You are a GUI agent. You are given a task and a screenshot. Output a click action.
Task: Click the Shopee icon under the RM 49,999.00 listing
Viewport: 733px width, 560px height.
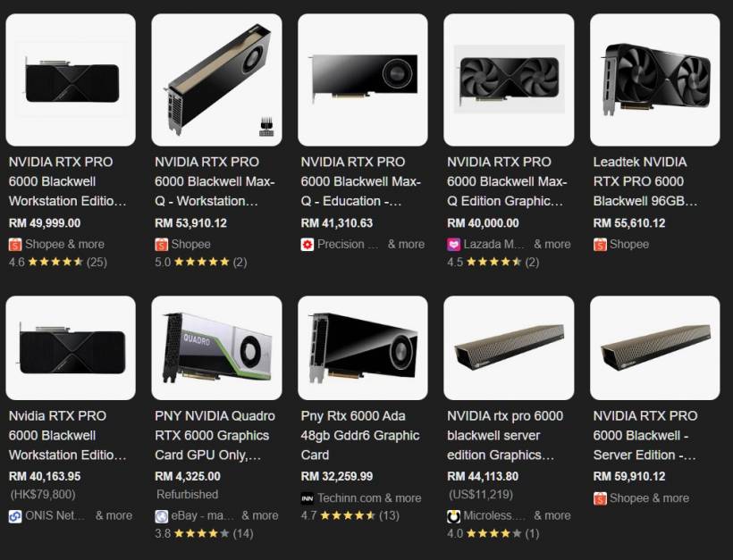click(15, 244)
